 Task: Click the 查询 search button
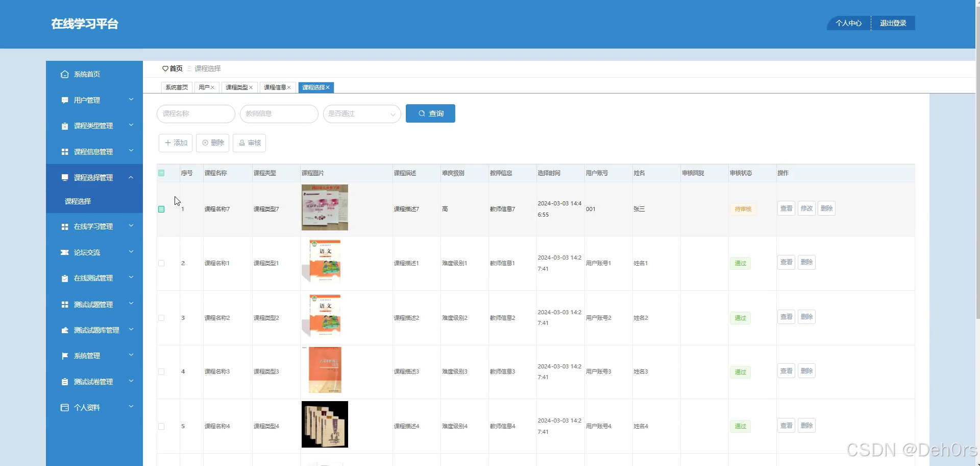tap(430, 113)
